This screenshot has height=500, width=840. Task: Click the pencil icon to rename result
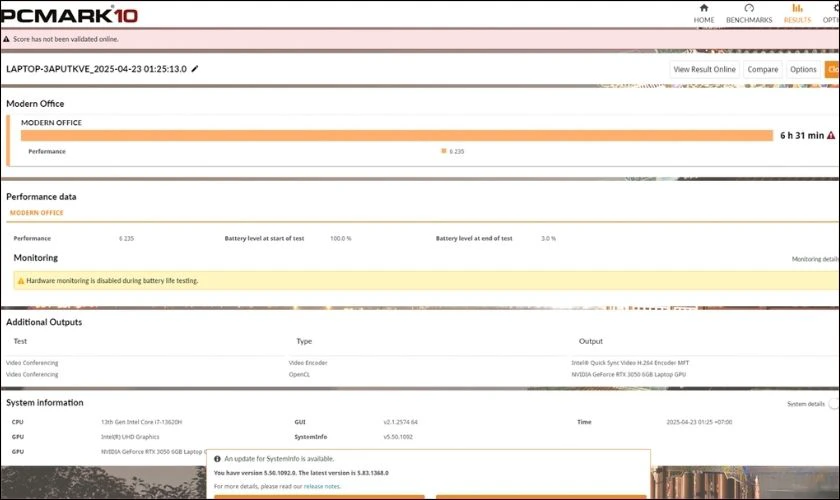(x=195, y=69)
